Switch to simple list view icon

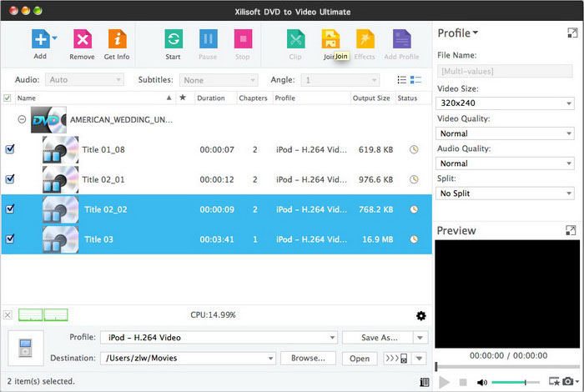point(402,80)
